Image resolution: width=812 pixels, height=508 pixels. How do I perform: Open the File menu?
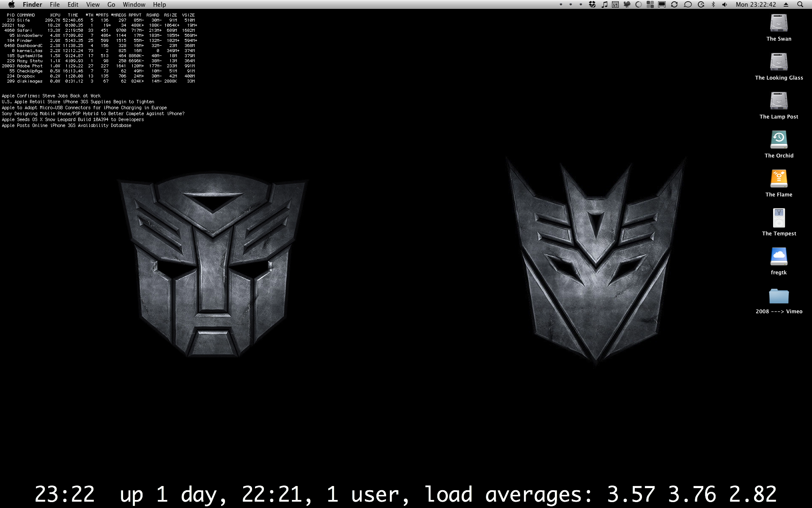click(x=55, y=5)
